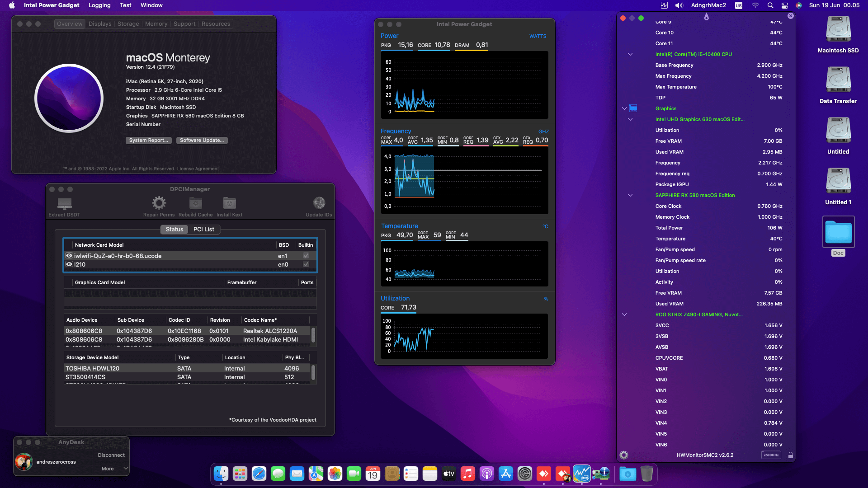
Task: Toggle the eye icon beside I210
Action: pyautogui.click(x=69, y=264)
